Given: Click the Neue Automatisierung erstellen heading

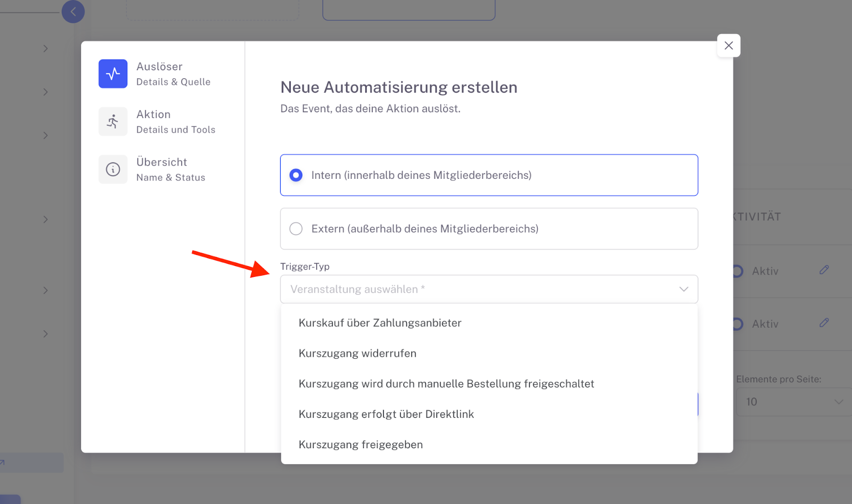Looking at the screenshot, I should coord(399,87).
